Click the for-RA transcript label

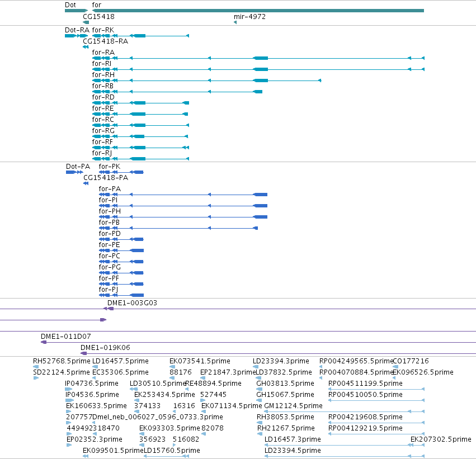coord(103,53)
